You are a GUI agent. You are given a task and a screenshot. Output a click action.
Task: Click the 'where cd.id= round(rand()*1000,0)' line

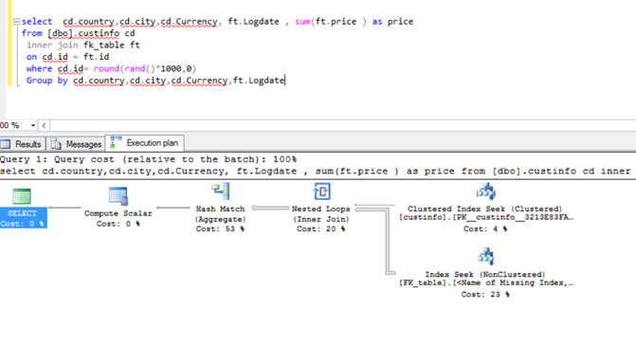click(x=111, y=68)
